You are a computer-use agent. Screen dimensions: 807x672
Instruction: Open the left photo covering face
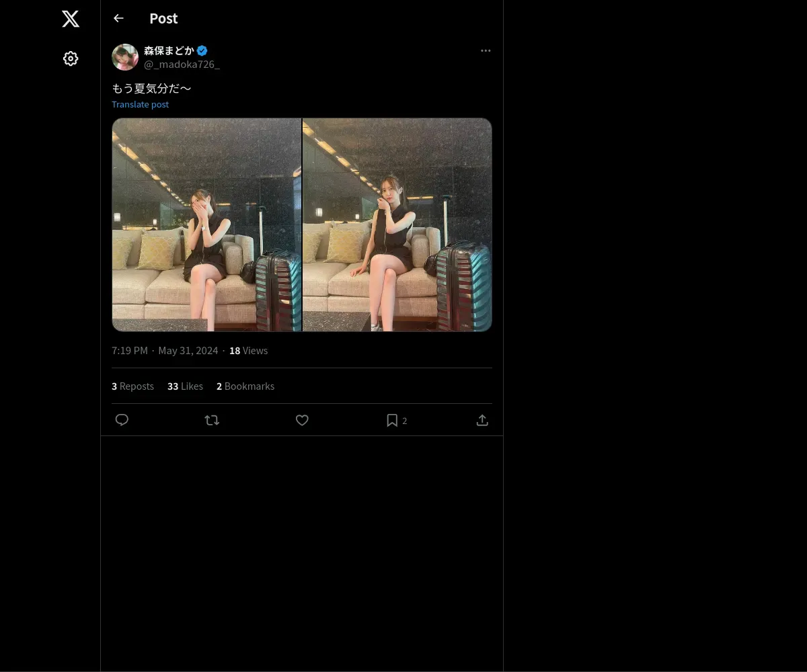pos(206,224)
